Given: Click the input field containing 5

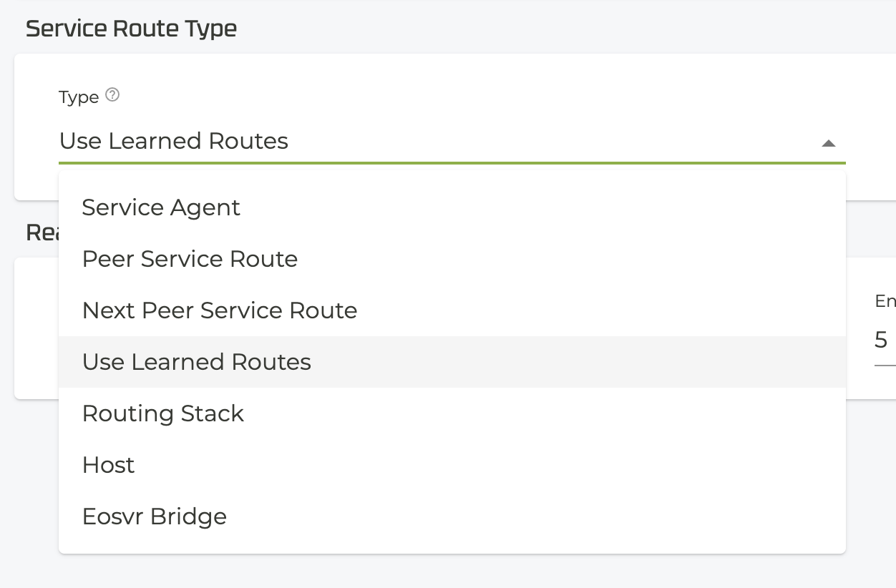Looking at the screenshot, I should point(885,340).
